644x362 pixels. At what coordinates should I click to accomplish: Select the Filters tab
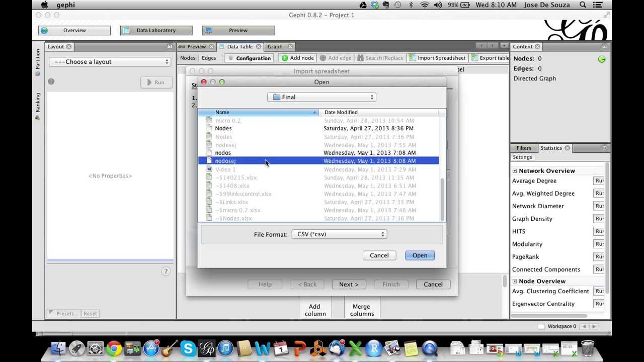pos(524,148)
